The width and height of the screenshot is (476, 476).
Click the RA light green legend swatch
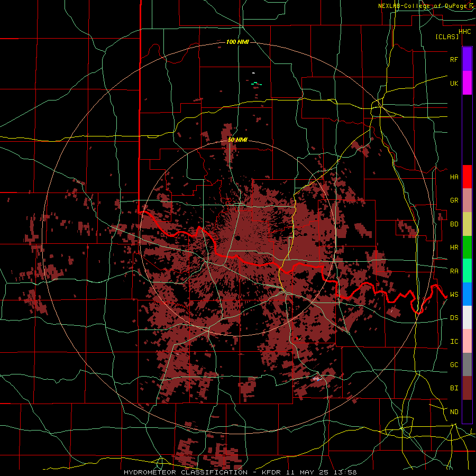point(467,271)
